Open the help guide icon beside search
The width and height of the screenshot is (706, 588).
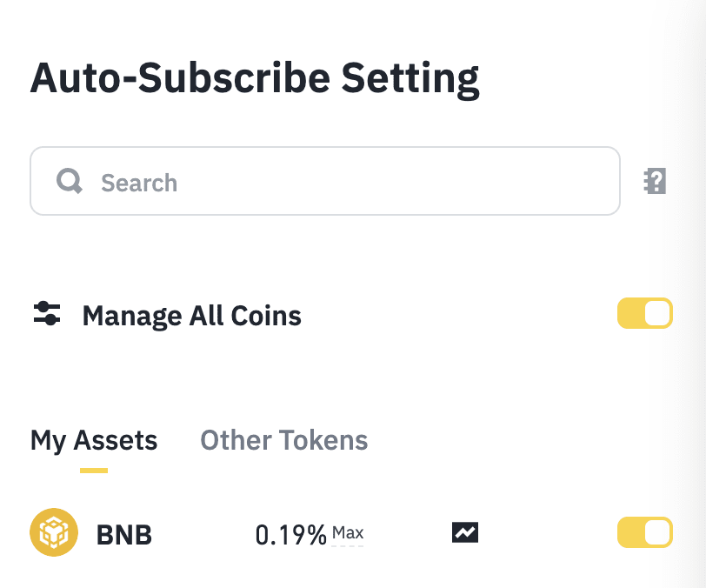click(x=655, y=181)
